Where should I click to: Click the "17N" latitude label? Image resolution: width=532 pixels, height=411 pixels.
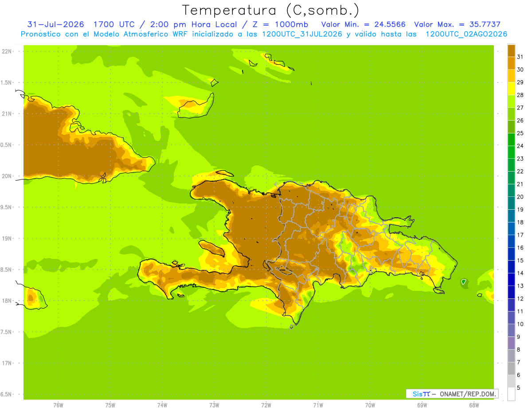point(7,363)
